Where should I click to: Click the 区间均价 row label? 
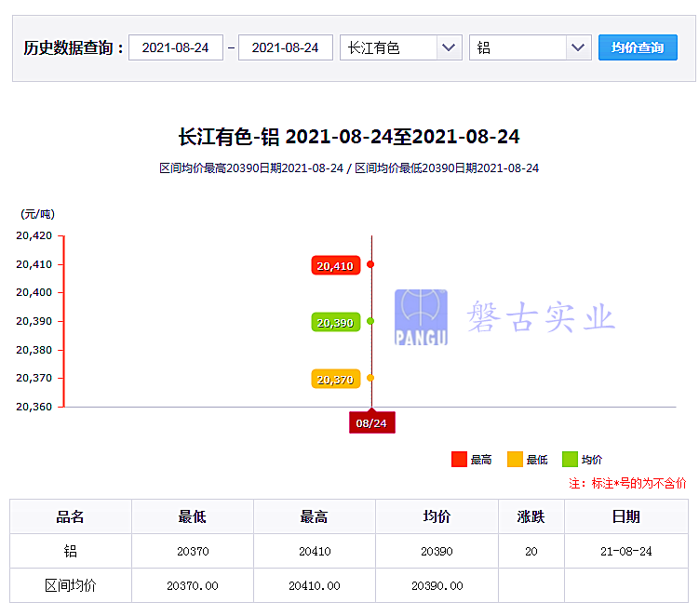pos(71,585)
